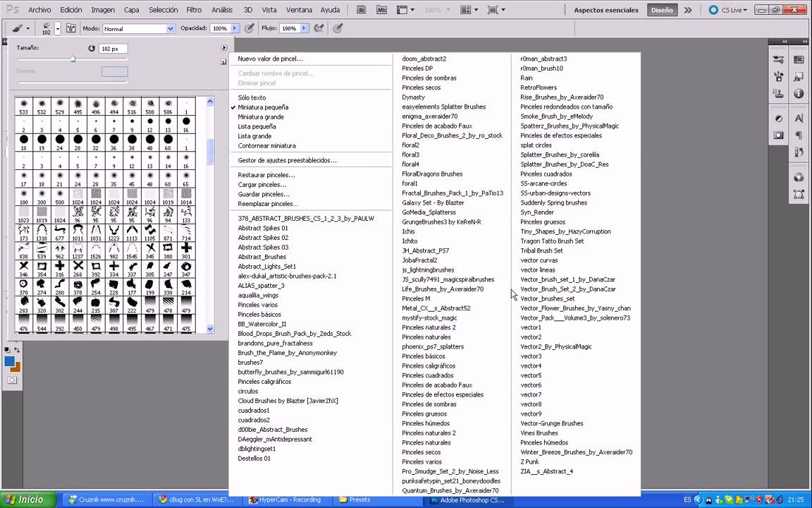Click Cargar pinceles… menu entry
The height and width of the screenshot is (508, 812).
[x=262, y=185]
